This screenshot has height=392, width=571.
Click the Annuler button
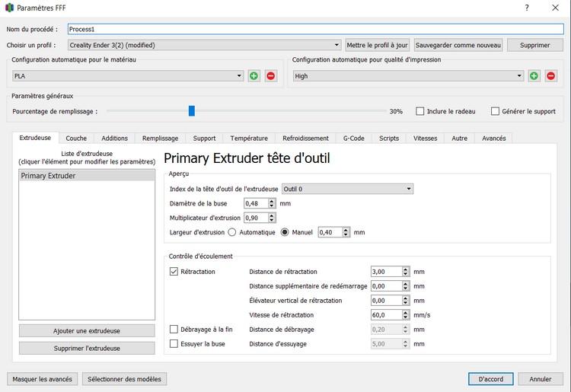point(541,379)
